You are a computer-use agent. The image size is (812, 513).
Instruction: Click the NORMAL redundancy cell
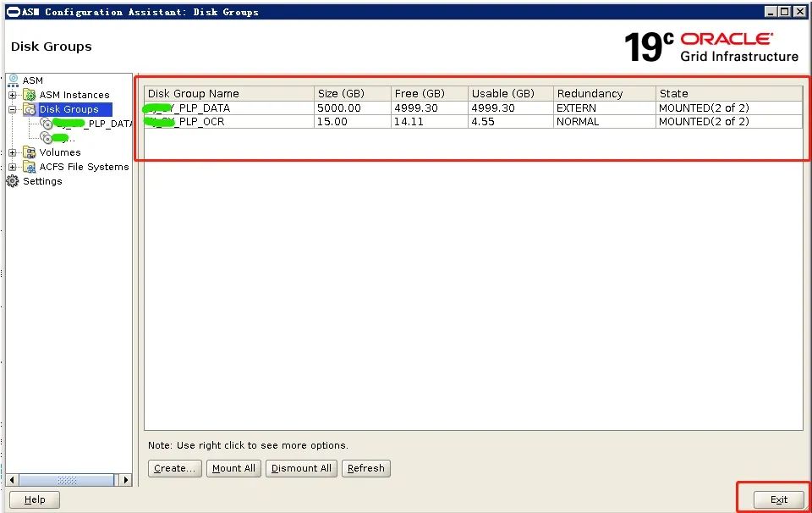pos(604,122)
